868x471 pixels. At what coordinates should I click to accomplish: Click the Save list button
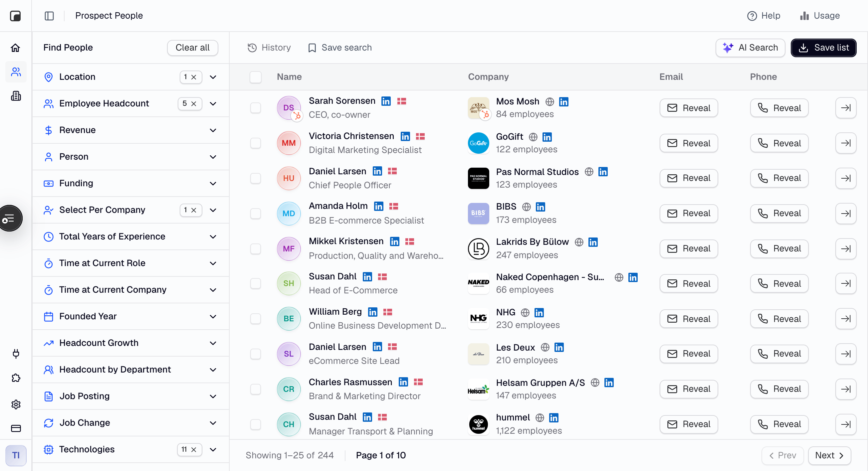[x=823, y=48]
